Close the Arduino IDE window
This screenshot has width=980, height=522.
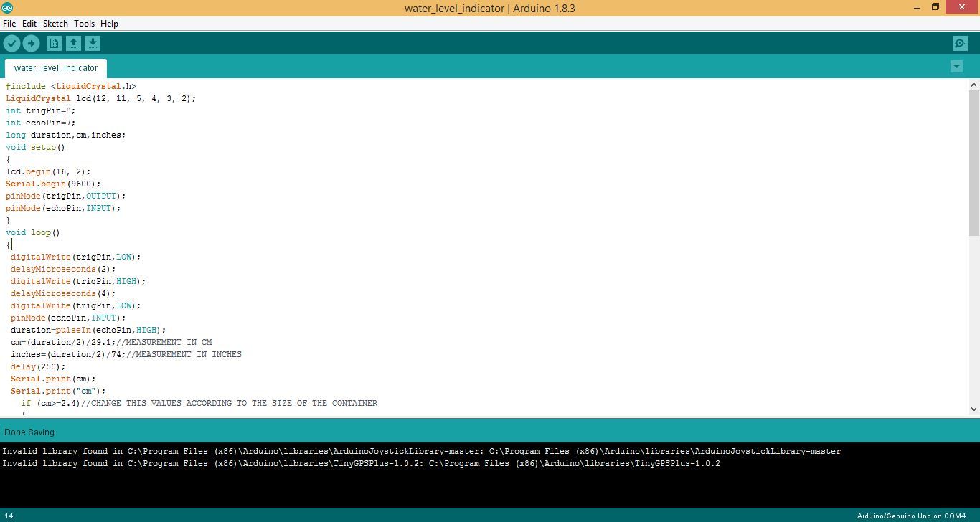(x=963, y=7)
